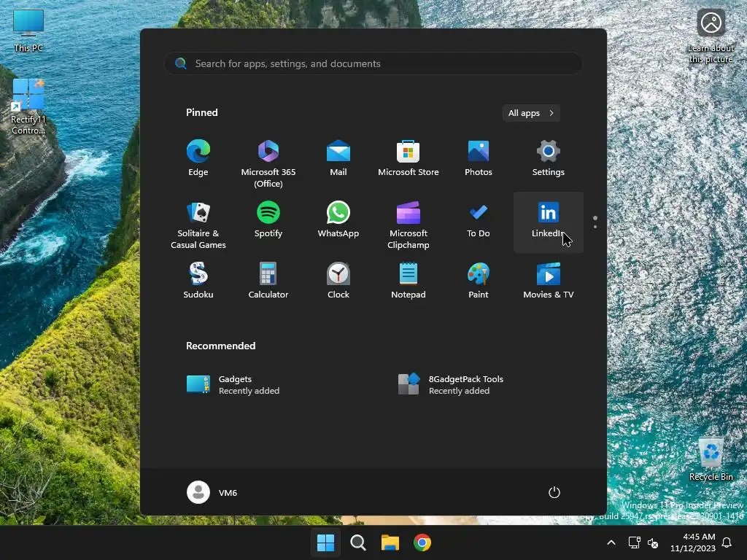Select This PC desktop icon

click(28, 31)
